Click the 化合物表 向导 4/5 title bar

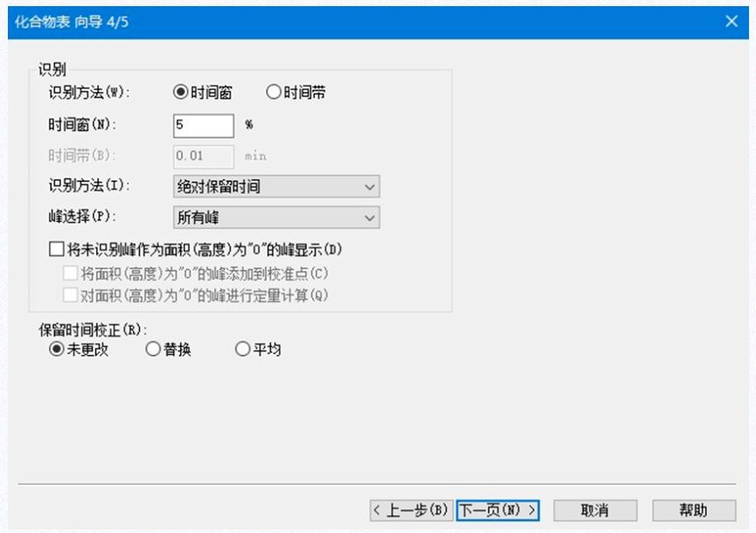(x=350, y=20)
